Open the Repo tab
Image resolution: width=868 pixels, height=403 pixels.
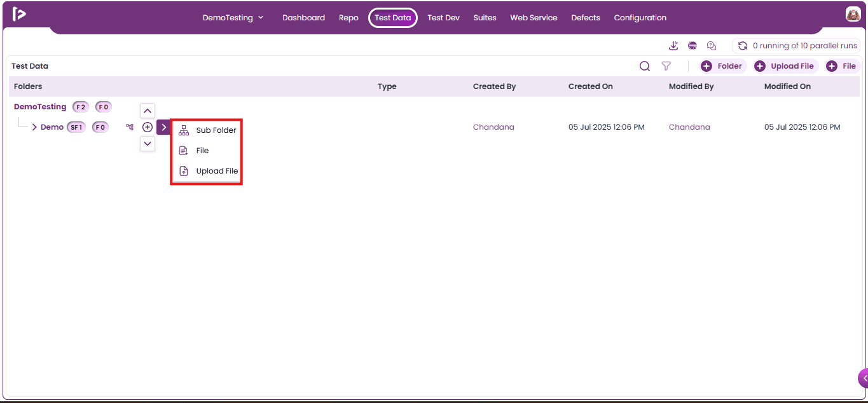click(348, 18)
